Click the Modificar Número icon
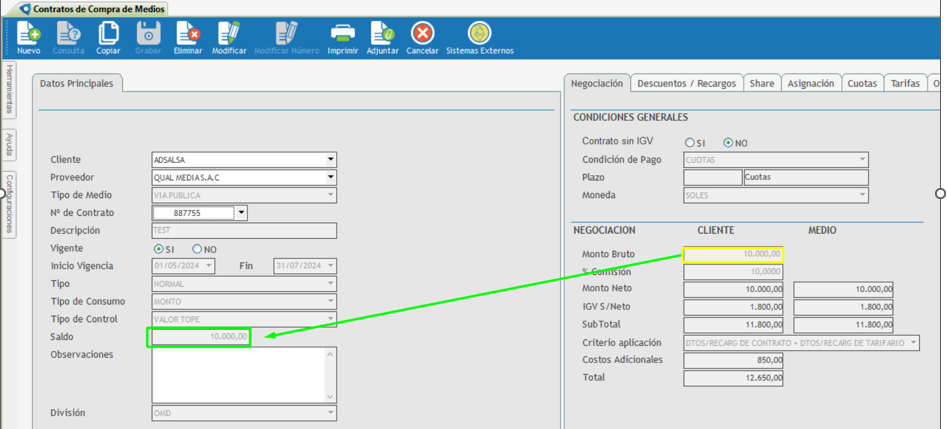Image resolution: width=947 pixels, height=429 pixels. pos(287,33)
